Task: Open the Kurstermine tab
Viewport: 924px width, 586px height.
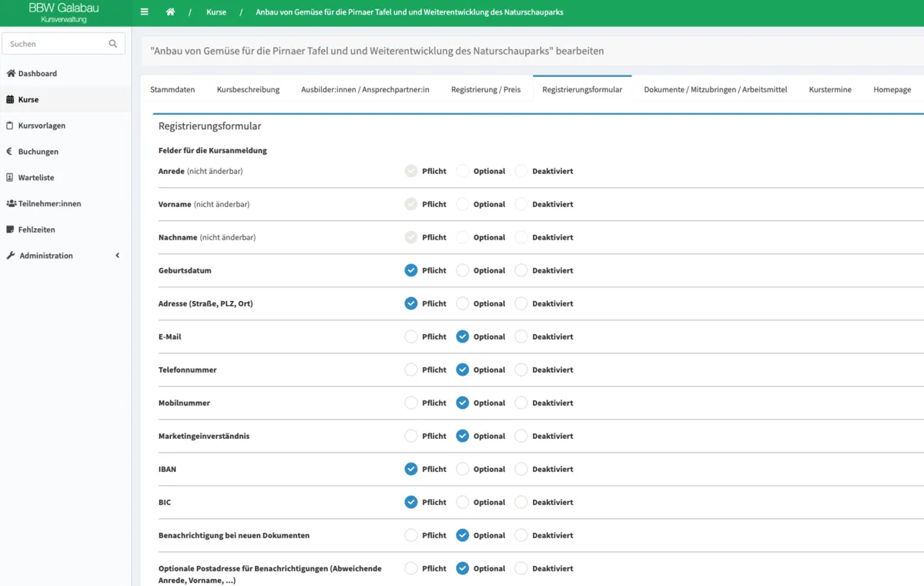Action: point(830,89)
